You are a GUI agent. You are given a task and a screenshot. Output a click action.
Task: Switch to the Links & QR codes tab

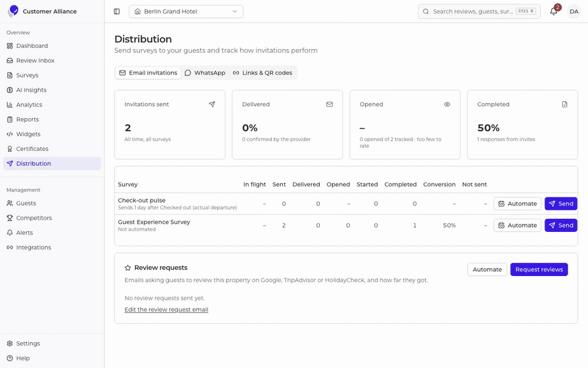click(263, 73)
